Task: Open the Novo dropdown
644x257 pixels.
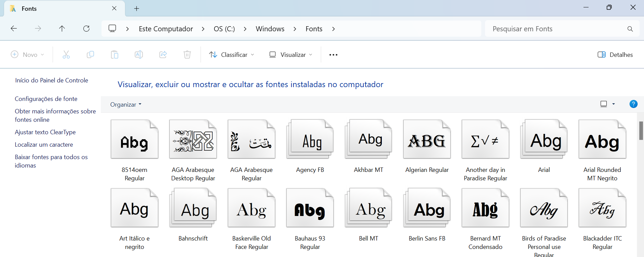Action: click(x=28, y=54)
